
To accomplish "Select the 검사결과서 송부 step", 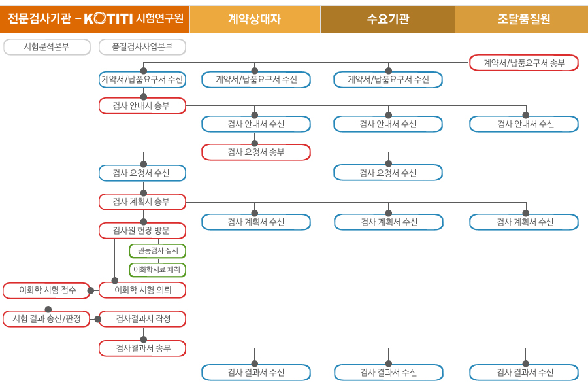I will pos(142,348).
